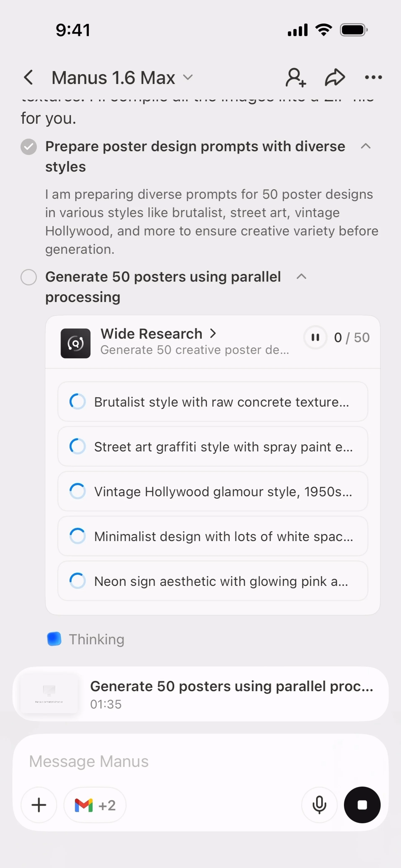Open the Brutalist style subtask row
Viewport: 401px width, 868px height.
click(212, 402)
